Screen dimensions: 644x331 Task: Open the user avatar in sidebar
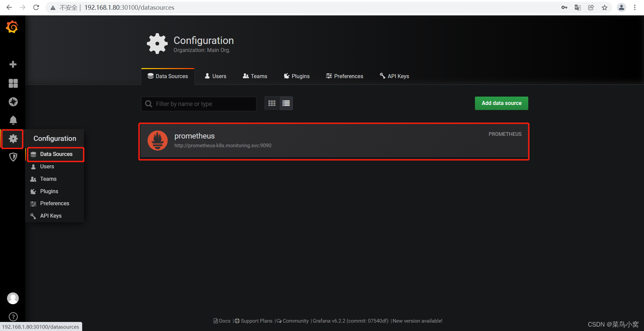click(x=13, y=298)
